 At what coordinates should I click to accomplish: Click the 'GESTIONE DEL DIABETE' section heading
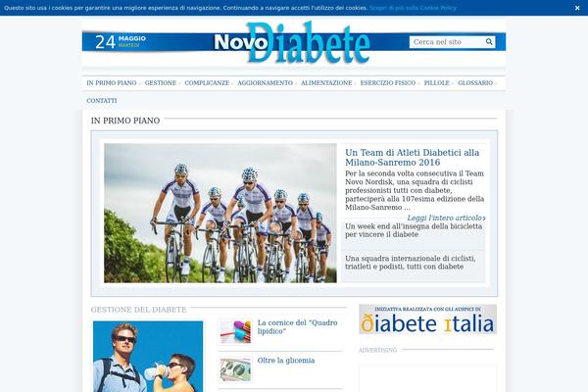(x=138, y=310)
